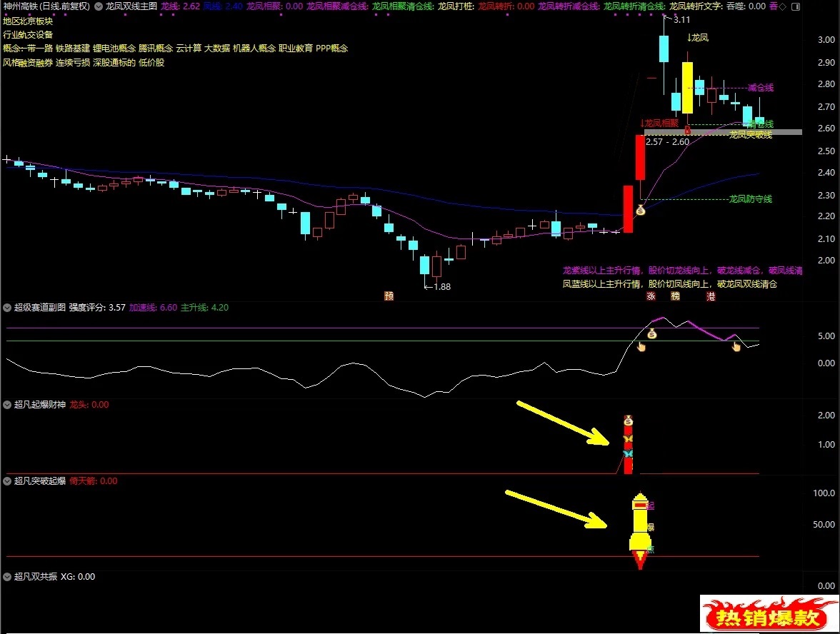
Task: Click the red B marker under yellow candle
Action: click(687, 130)
